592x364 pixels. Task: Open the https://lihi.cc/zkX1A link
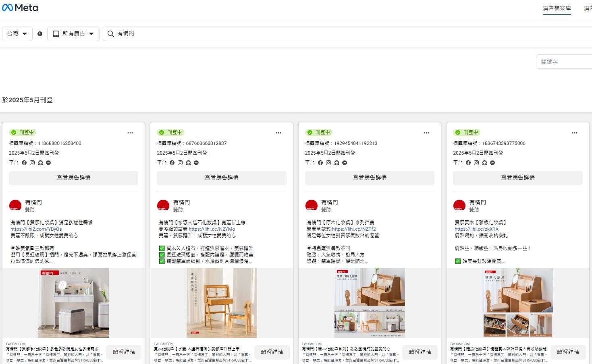click(x=476, y=229)
